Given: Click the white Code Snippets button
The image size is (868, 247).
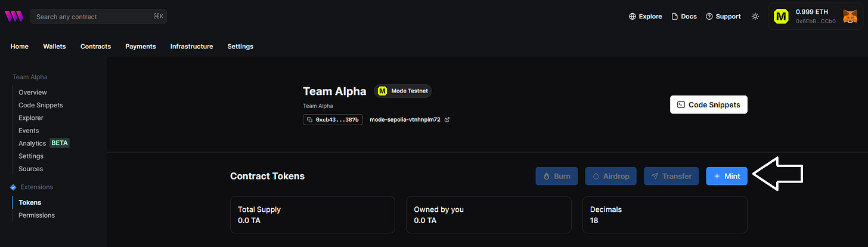Looking at the screenshot, I should 709,104.
